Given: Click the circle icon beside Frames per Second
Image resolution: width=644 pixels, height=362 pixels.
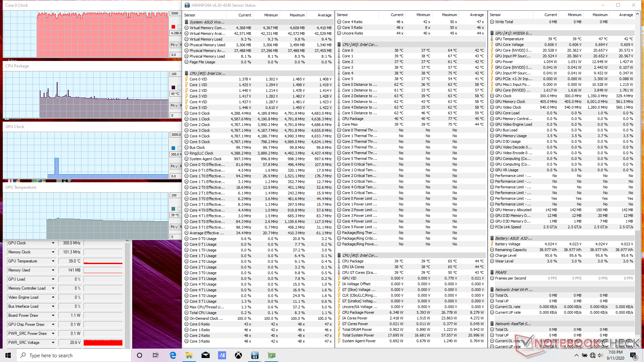Looking at the screenshot, I should (x=492, y=278).
